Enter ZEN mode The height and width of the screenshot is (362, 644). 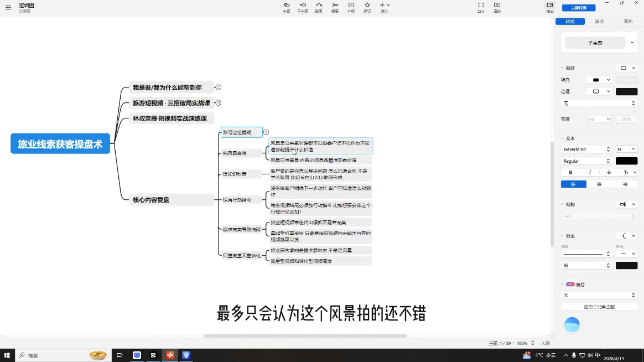[481, 7]
